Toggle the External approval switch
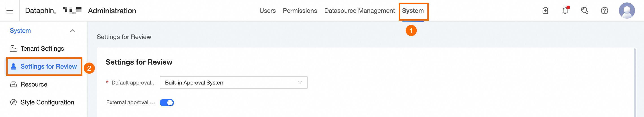 coord(167,102)
